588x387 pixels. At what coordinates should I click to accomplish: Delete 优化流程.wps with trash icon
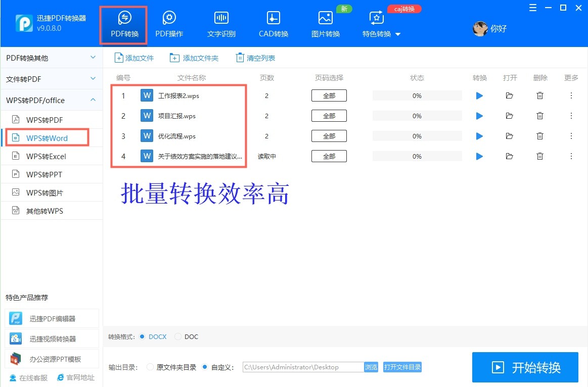coord(540,136)
